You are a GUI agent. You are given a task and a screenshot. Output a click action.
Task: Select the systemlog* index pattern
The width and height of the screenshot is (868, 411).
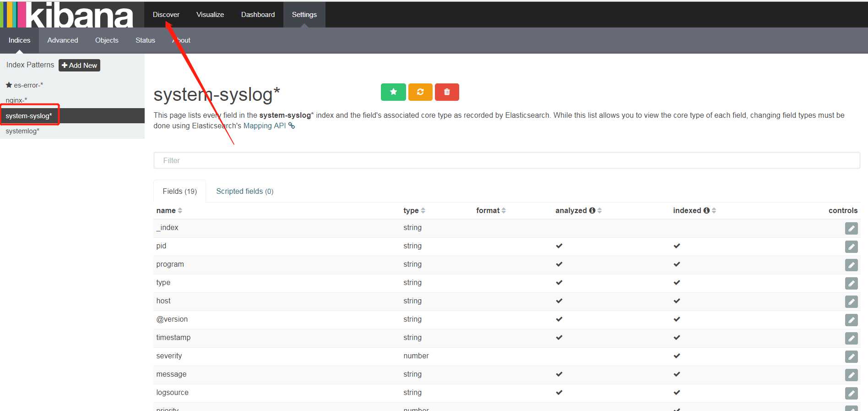click(x=22, y=131)
